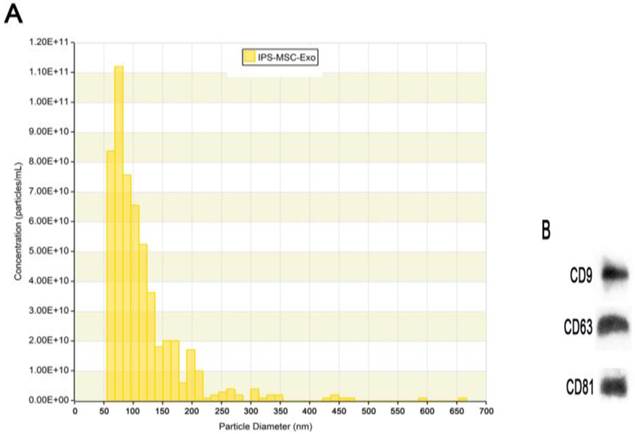Click the yellow IPS-MSC-Exo legend swatch
Image resolution: width=635 pixels, height=434 pixels.
click(250, 59)
